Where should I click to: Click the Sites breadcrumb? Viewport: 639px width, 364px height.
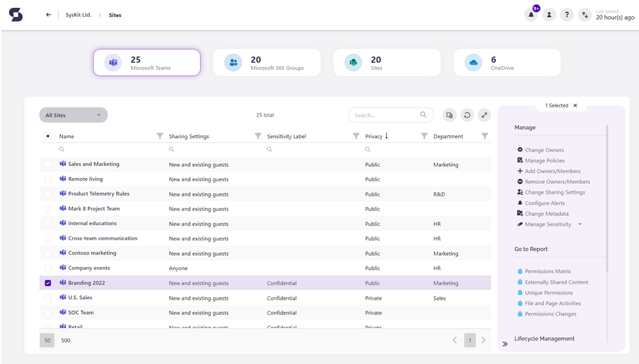coord(115,15)
